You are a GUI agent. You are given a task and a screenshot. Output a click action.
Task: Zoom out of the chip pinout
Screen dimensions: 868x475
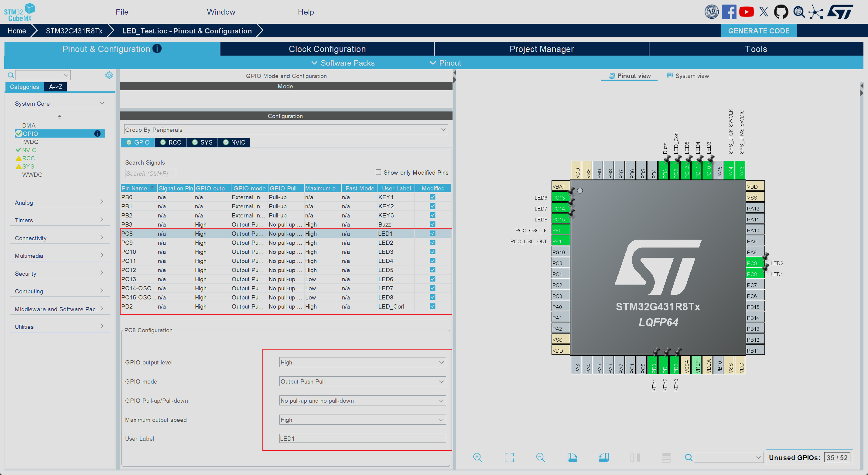coord(540,457)
